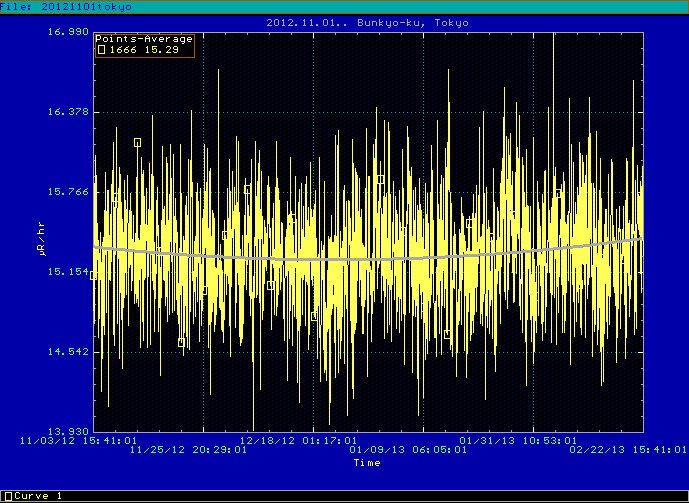Click the legend square next to 1666

coord(101,49)
